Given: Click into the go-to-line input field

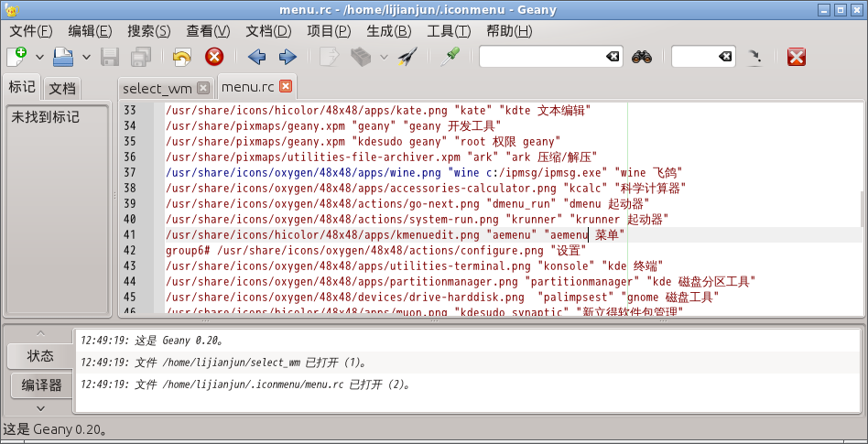Looking at the screenshot, I should (695, 57).
